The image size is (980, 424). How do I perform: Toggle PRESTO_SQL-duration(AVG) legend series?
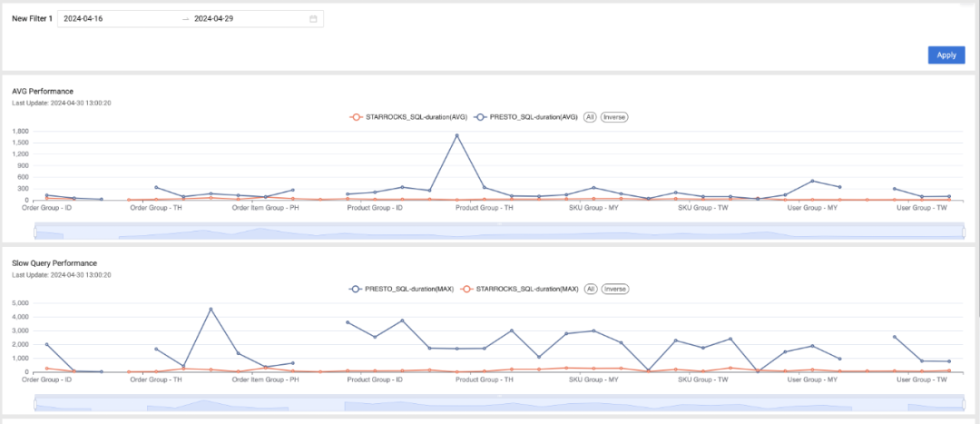[527, 117]
